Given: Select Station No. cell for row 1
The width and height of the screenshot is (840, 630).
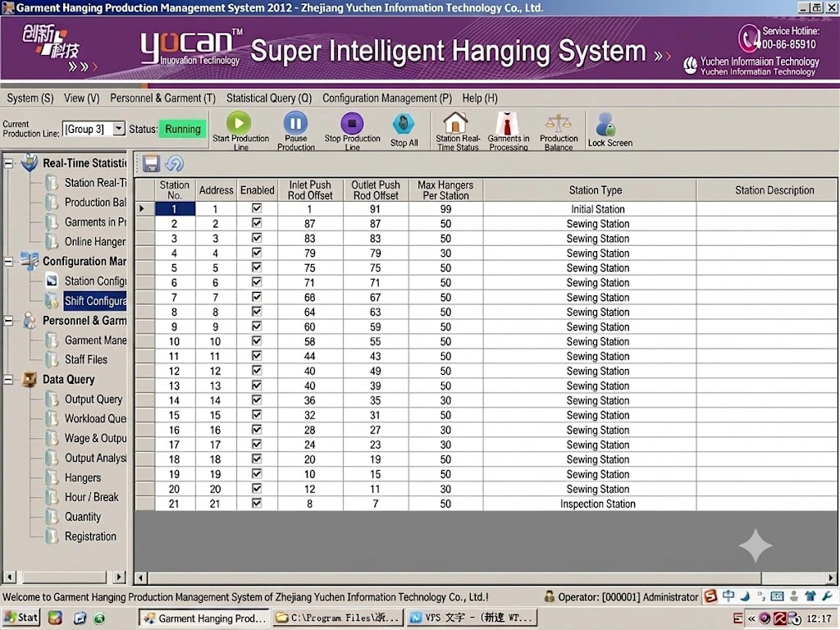Looking at the screenshot, I should (x=175, y=208).
